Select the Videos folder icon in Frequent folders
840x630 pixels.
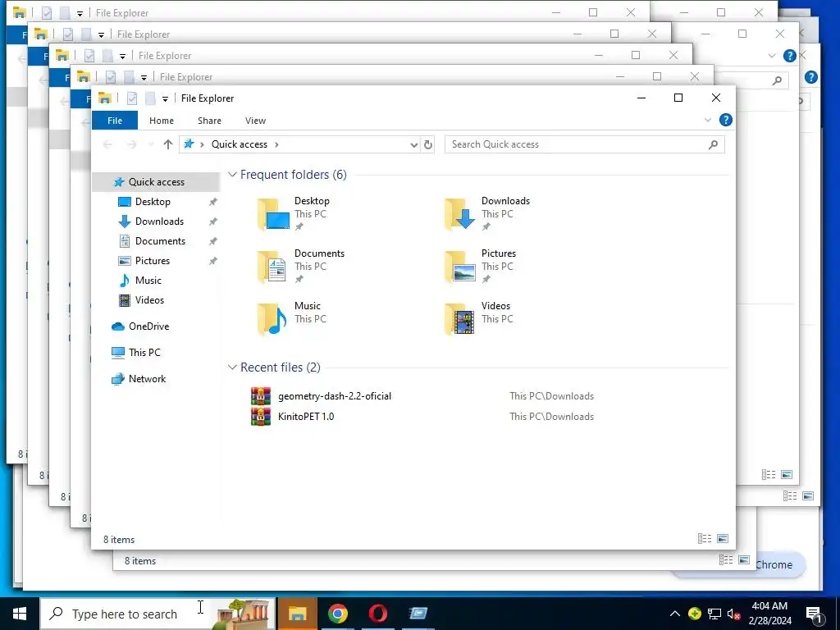pos(459,319)
